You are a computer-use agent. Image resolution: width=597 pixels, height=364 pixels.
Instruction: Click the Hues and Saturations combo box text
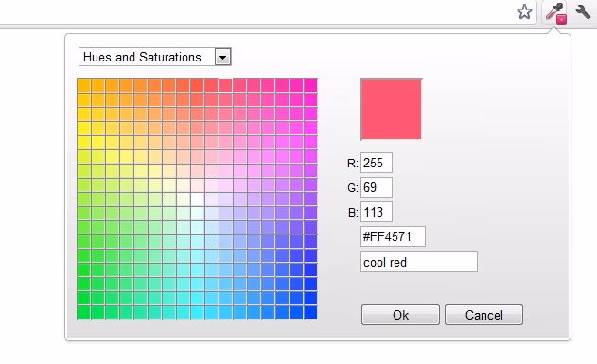click(142, 57)
